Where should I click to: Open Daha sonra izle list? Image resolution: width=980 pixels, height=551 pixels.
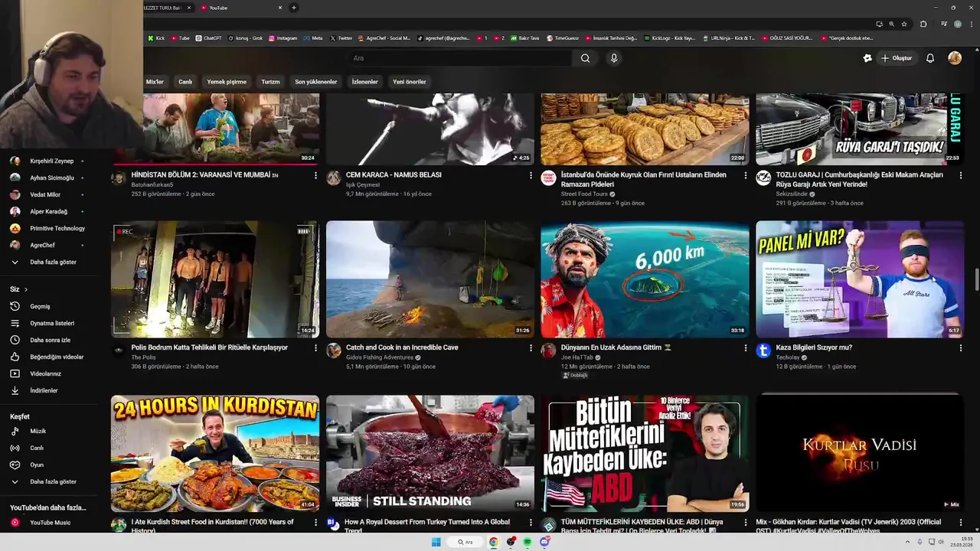click(49, 340)
